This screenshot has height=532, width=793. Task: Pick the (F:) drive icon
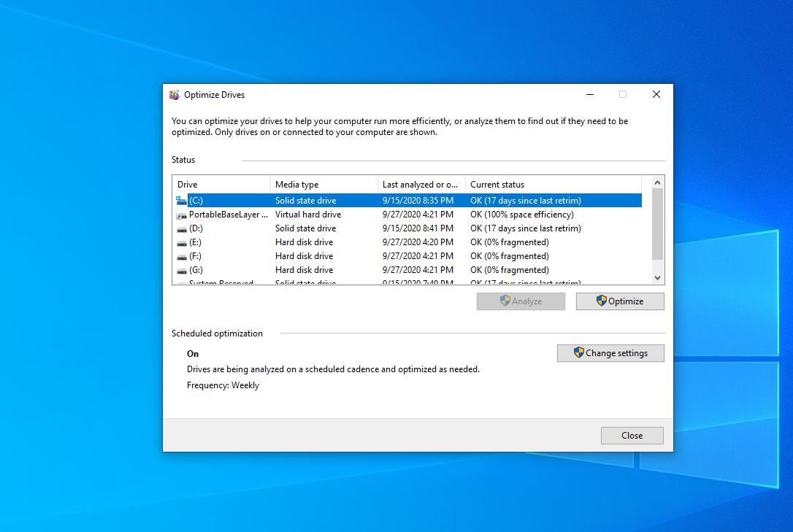182,257
